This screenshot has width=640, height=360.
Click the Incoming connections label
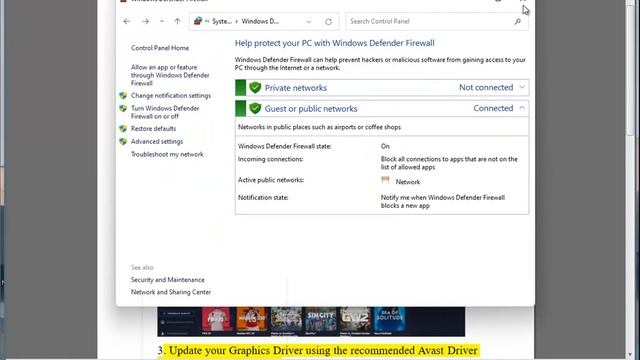pyautogui.click(x=271, y=159)
